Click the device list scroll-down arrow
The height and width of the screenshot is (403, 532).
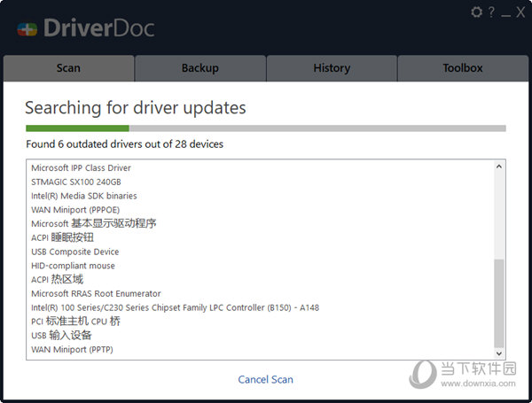pyautogui.click(x=499, y=353)
